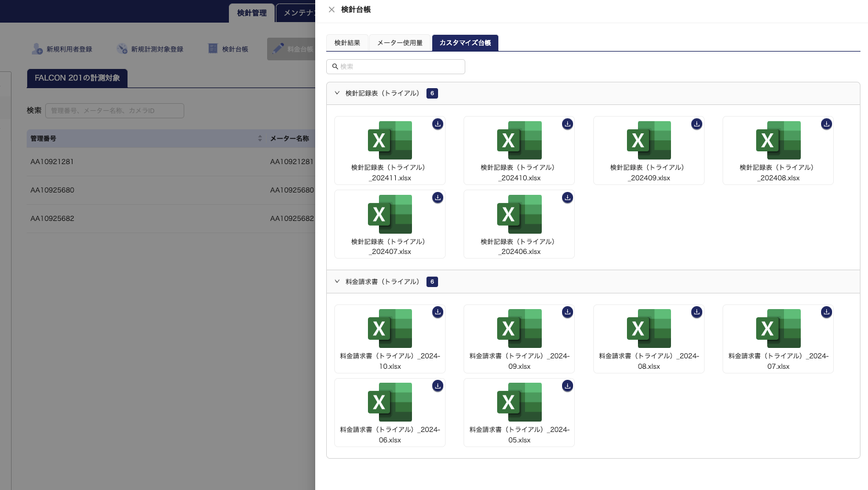Click 検針記録表（トライアル） section title
This screenshot has height=490, width=868.
coord(382,93)
